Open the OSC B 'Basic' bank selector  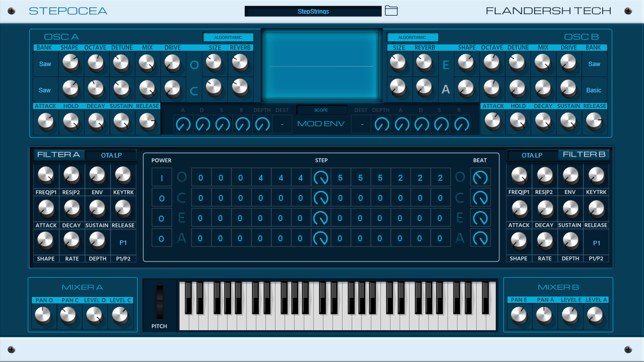594,90
